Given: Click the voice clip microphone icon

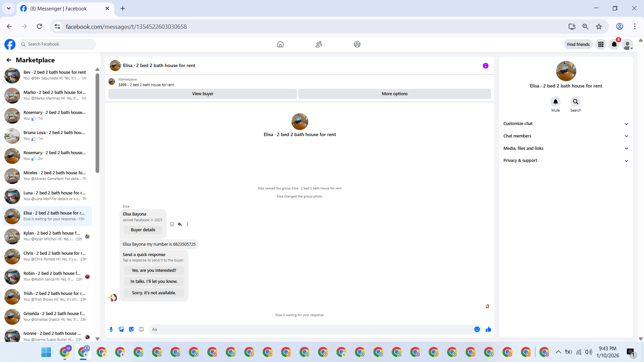Looking at the screenshot, I should 111,329.
